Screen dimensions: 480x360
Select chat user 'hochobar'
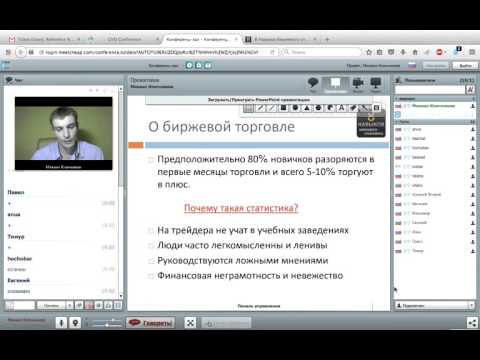click(x=20, y=258)
